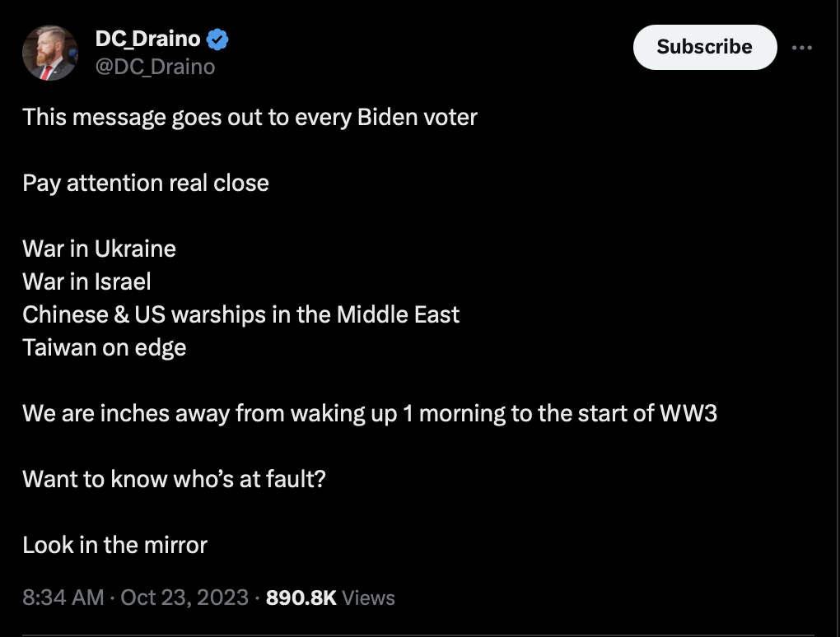Click the sentence about the start of WW3
The width and height of the screenshot is (840, 637).
pyautogui.click(x=369, y=413)
